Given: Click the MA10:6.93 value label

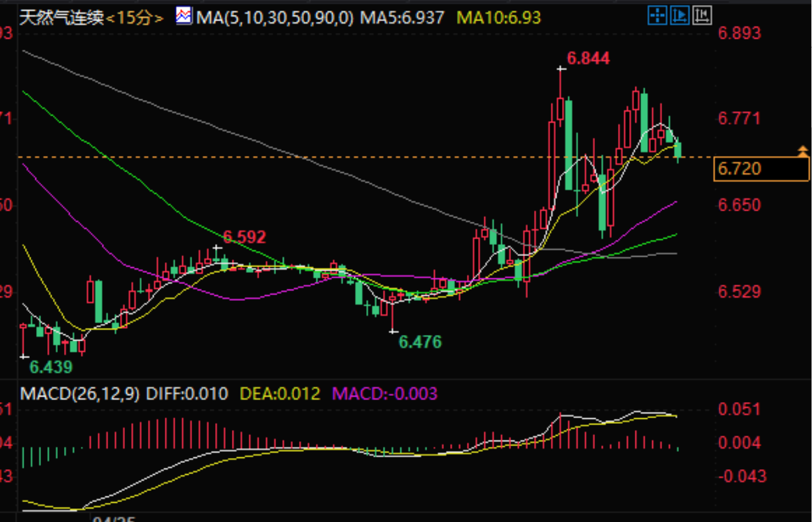Looking at the screenshot, I should (499, 17).
